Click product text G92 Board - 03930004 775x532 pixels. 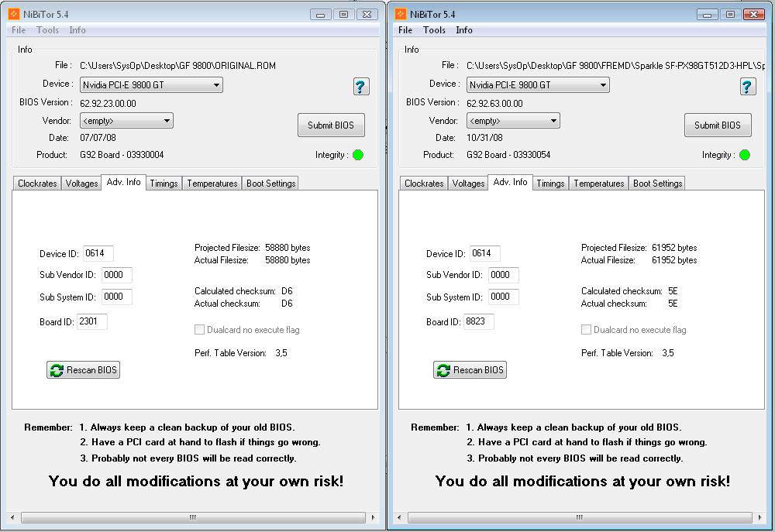tap(122, 155)
